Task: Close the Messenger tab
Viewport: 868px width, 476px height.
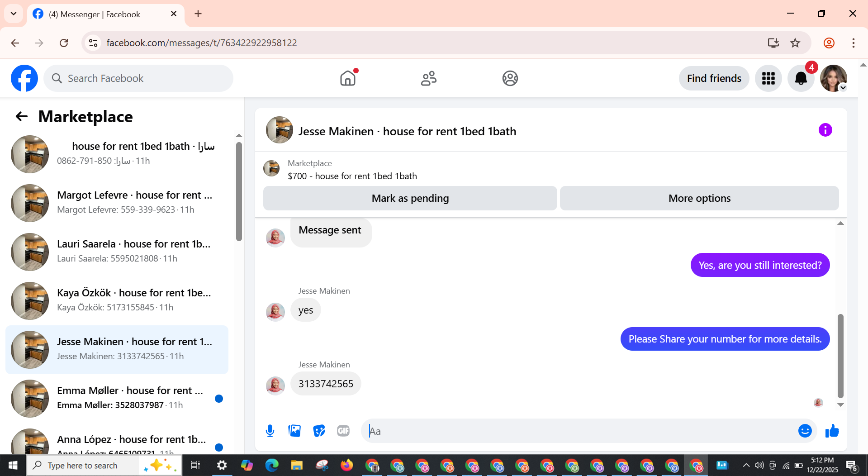Action: (x=174, y=14)
